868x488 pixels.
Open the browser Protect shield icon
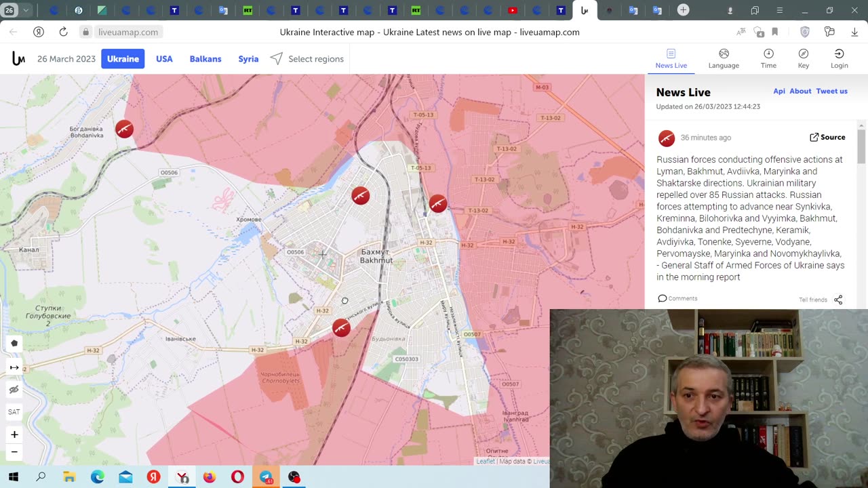(x=805, y=32)
